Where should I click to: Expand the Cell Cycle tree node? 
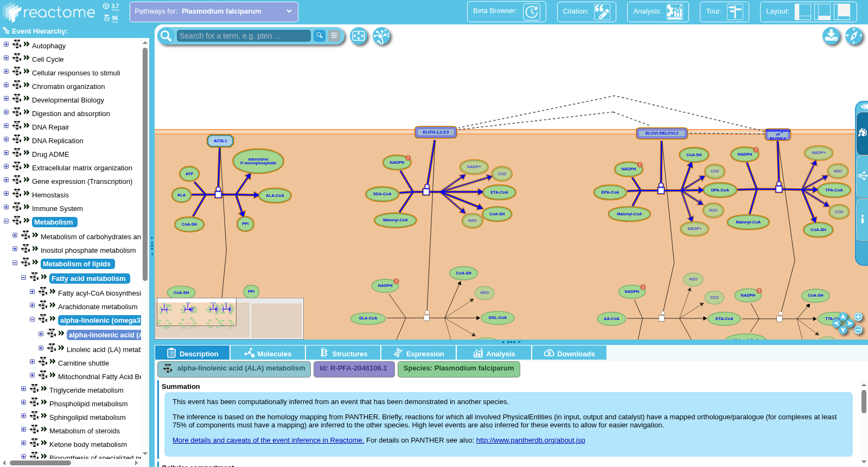6,58
